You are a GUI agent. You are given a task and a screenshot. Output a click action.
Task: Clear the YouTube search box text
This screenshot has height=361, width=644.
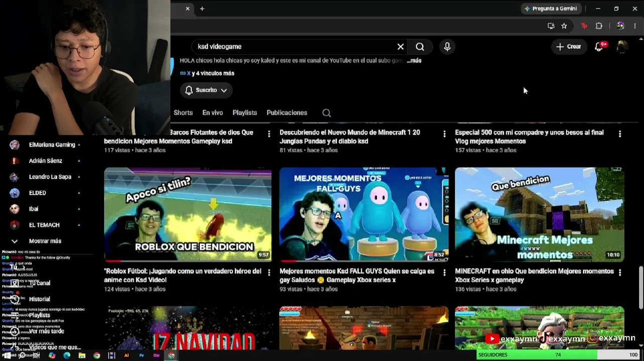(401, 47)
